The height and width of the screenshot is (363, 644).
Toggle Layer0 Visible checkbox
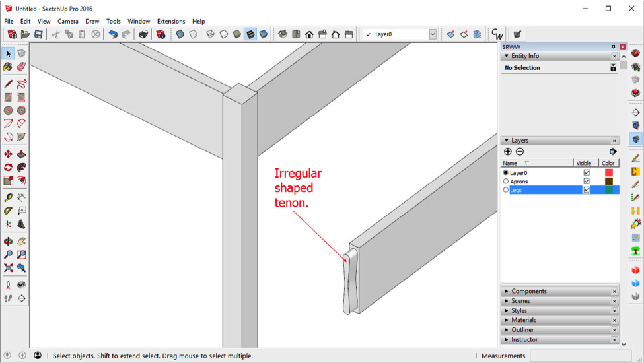pos(586,172)
